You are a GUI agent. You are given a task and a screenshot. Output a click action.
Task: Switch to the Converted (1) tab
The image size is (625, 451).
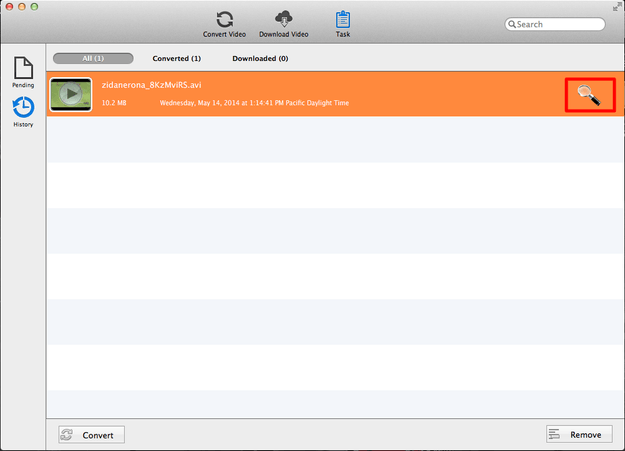(x=177, y=59)
